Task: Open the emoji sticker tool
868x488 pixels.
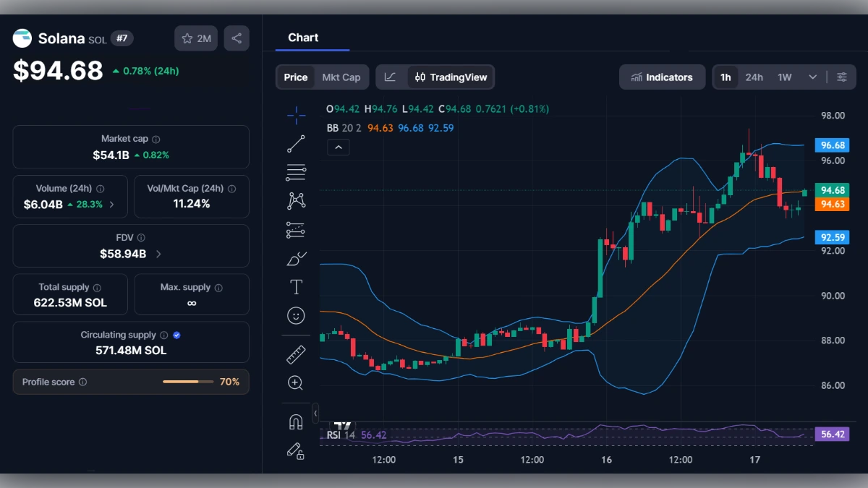Action: [296, 315]
